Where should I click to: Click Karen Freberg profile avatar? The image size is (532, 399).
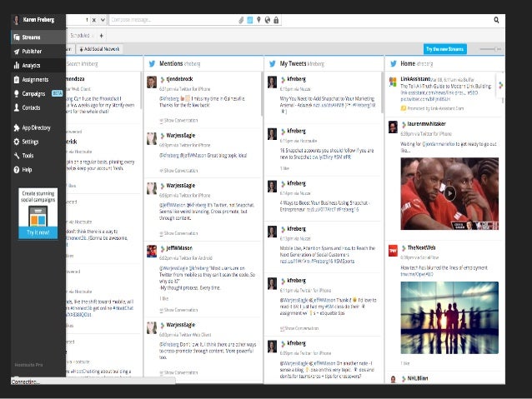pos(17,20)
